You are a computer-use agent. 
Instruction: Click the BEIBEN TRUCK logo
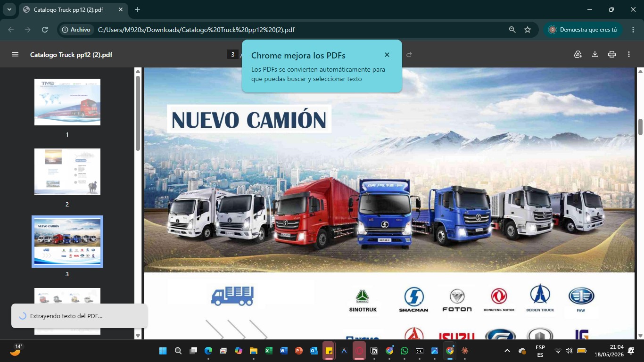pos(540,298)
